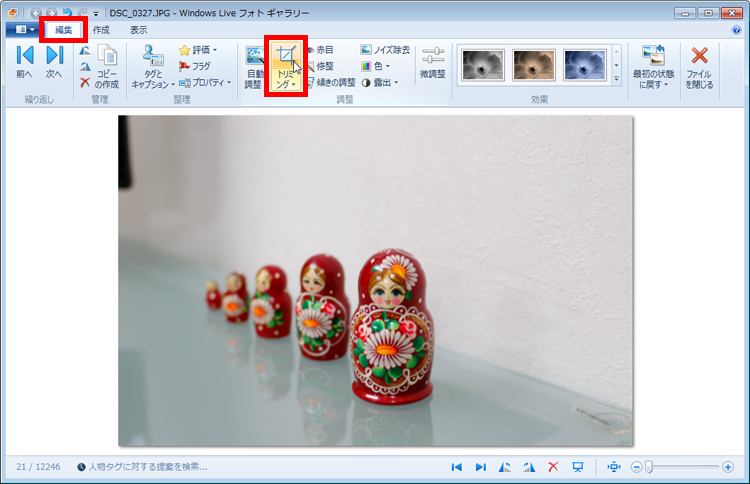Click 傾きの調整 straighten tool
Image resolution: width=750 pixels, height=484 pixels.
pyautogui.click(x=331, y=82)
